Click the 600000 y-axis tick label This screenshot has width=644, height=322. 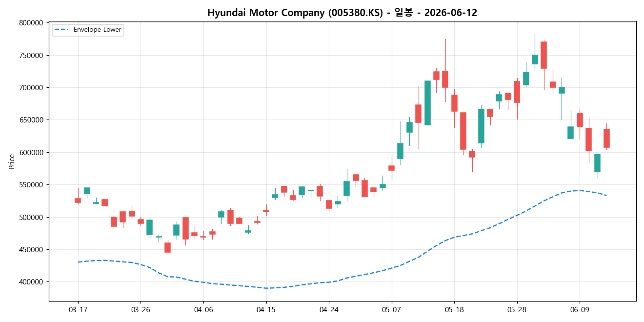click(31, 152)
